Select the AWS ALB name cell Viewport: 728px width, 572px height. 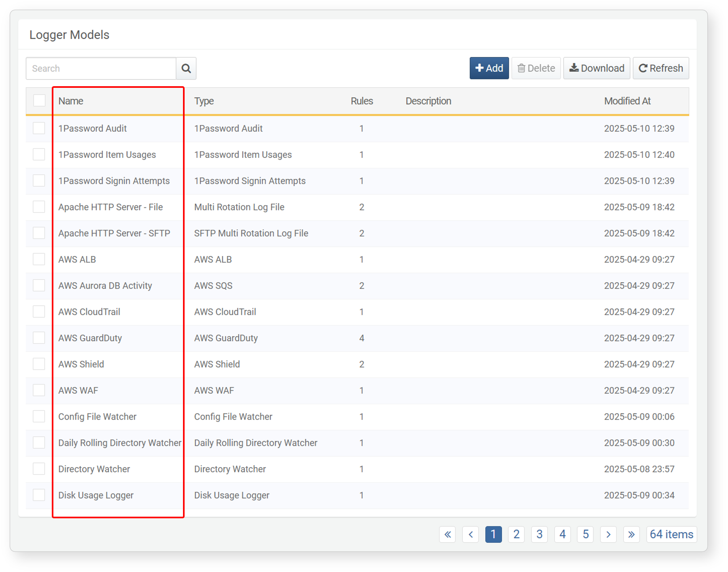point(77,259)
